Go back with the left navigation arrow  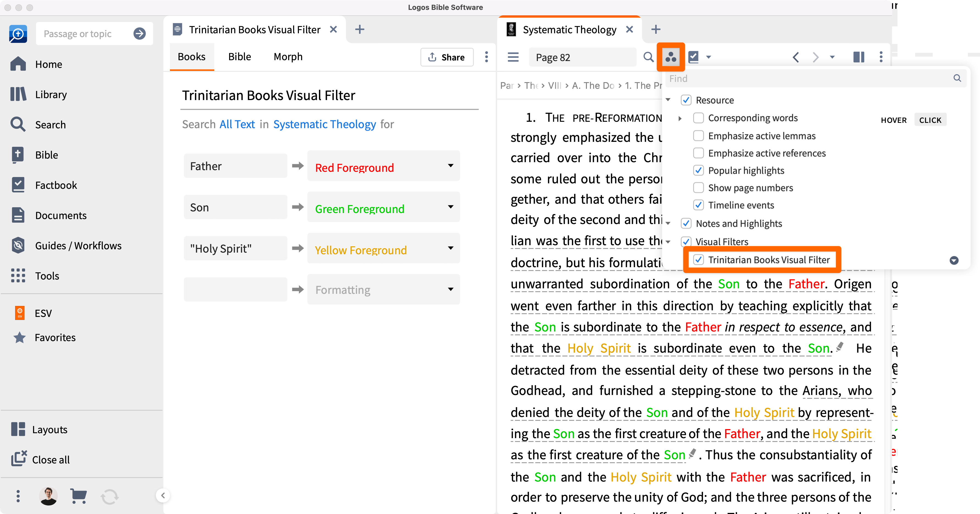click(x=795, y=57)
